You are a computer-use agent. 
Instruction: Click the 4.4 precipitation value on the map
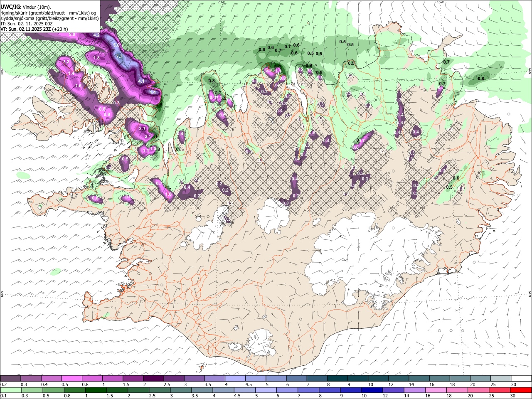pos(152,92)
